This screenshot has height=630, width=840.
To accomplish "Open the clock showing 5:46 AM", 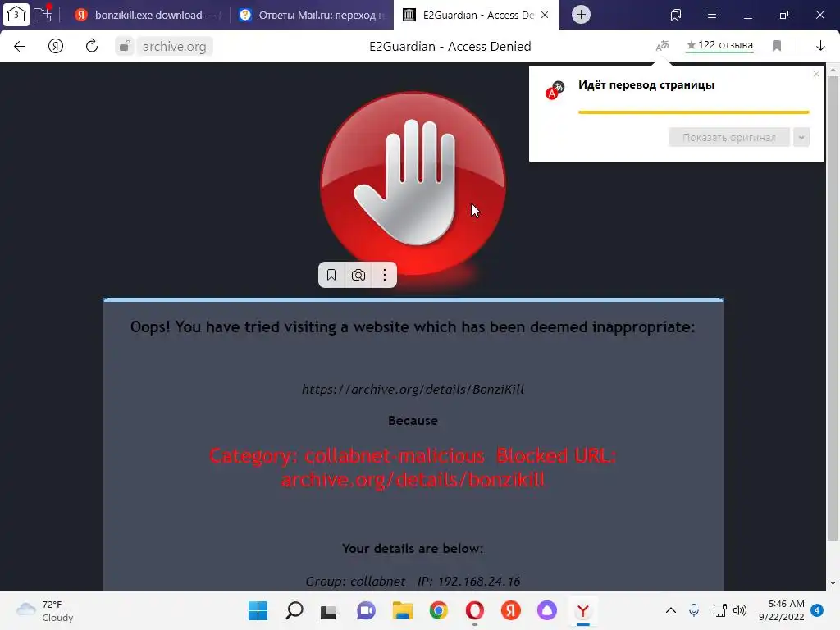I will [782, 610].
